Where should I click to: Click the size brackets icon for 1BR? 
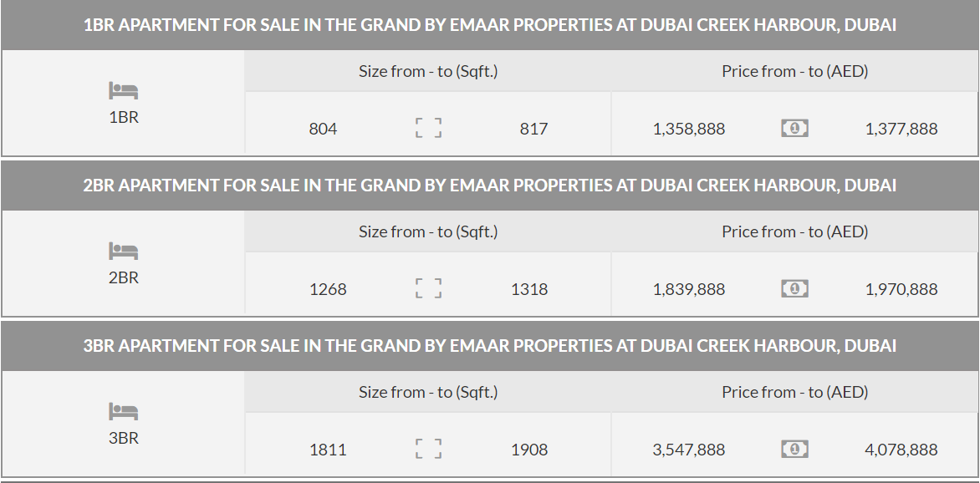click(428, 129)
